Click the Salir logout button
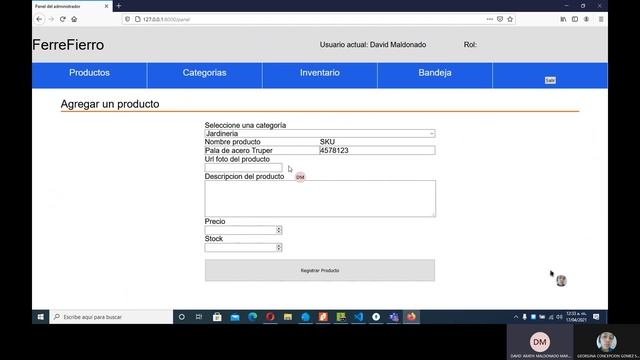This screenshot has width=640, height=360. pos(550,80)
